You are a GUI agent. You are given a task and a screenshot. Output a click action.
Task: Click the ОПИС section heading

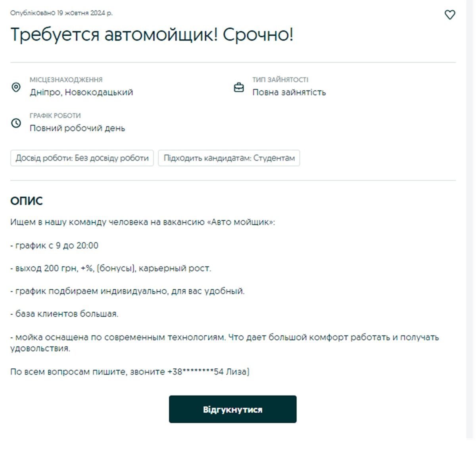[26, 201]
